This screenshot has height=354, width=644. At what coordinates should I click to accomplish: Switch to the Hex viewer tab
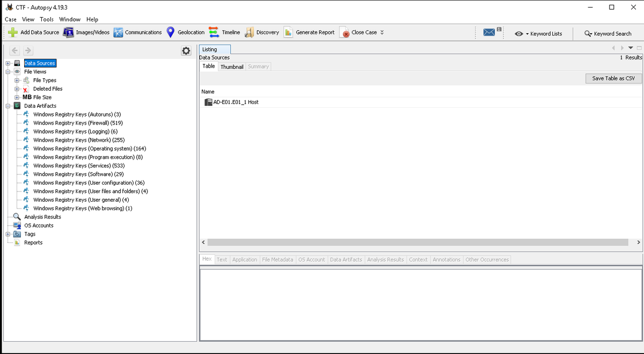click(x=207, y=259)
